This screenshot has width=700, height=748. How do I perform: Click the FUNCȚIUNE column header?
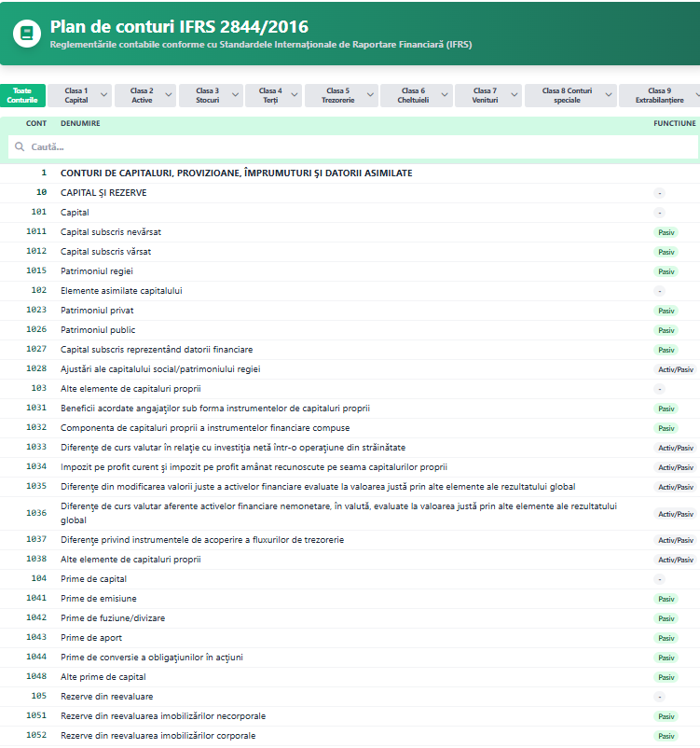(x=674, y=123)
